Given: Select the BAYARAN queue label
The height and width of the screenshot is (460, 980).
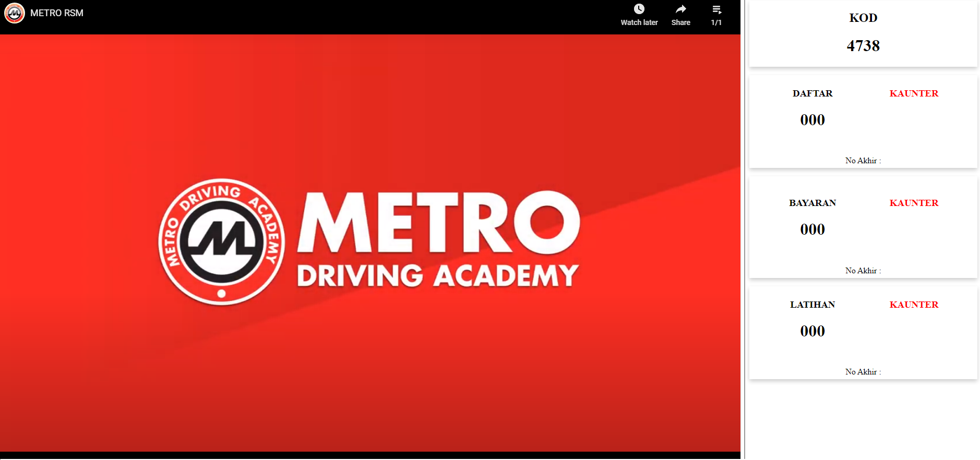Looking at the screenshot, I should (x=812, y=203).
